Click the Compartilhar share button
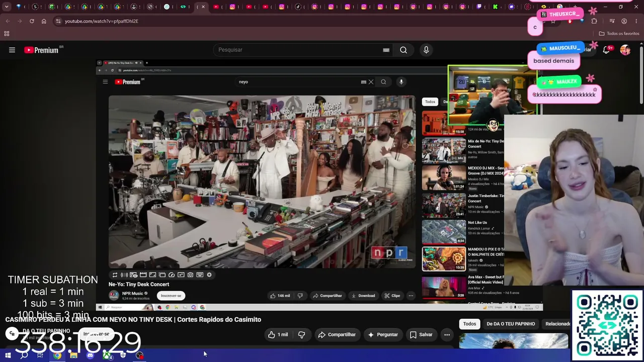 click(337, 335)
